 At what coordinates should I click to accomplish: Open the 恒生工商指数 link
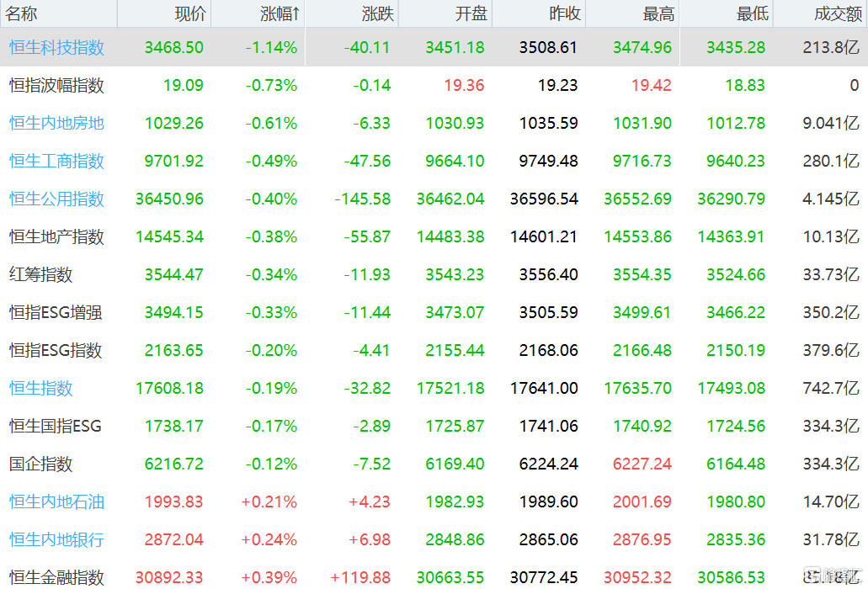click(x=57, y=161)
